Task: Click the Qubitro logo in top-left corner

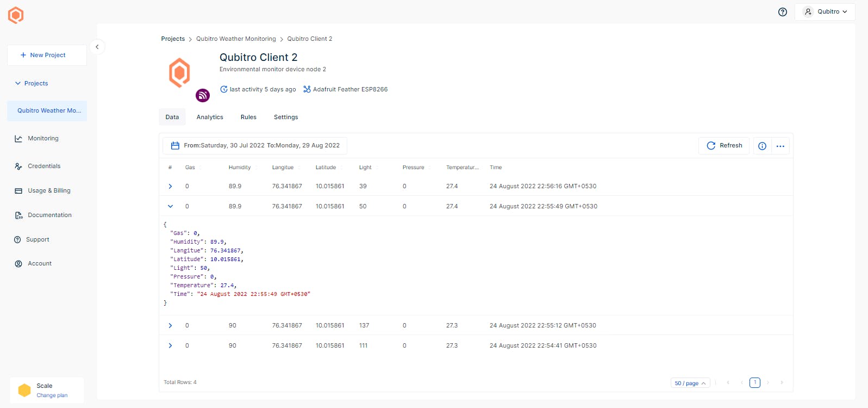Action: click(x=16, y=15)
